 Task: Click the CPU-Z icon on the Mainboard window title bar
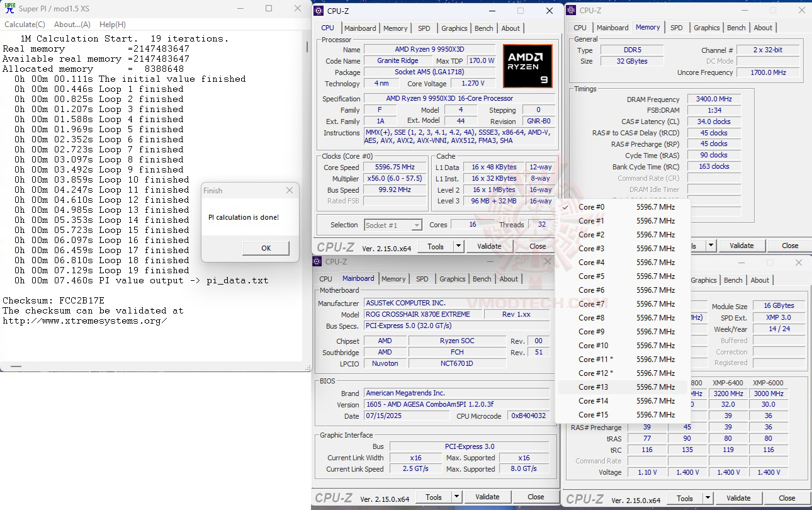point(318,261)
